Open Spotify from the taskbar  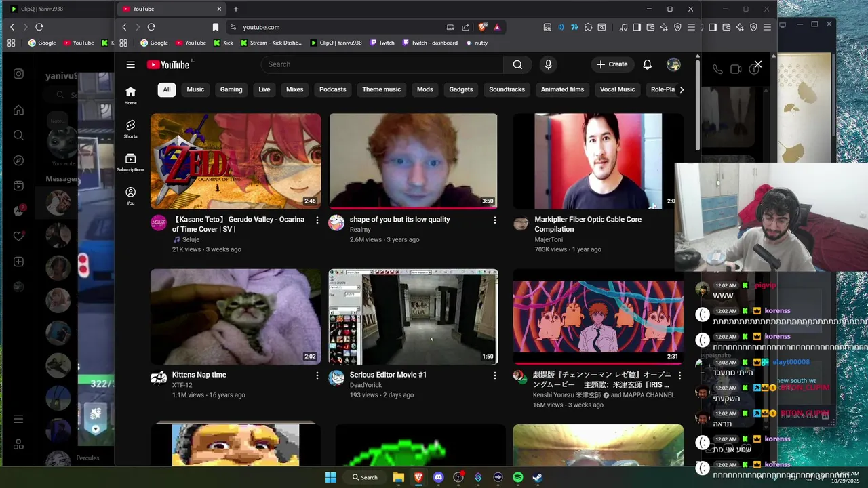518,477
